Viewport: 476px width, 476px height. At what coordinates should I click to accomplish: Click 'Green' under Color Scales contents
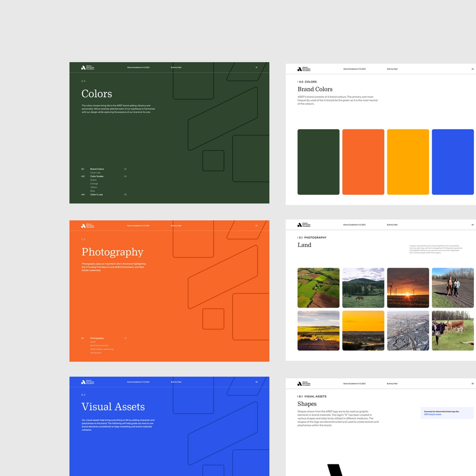click(x=93, y=180)
